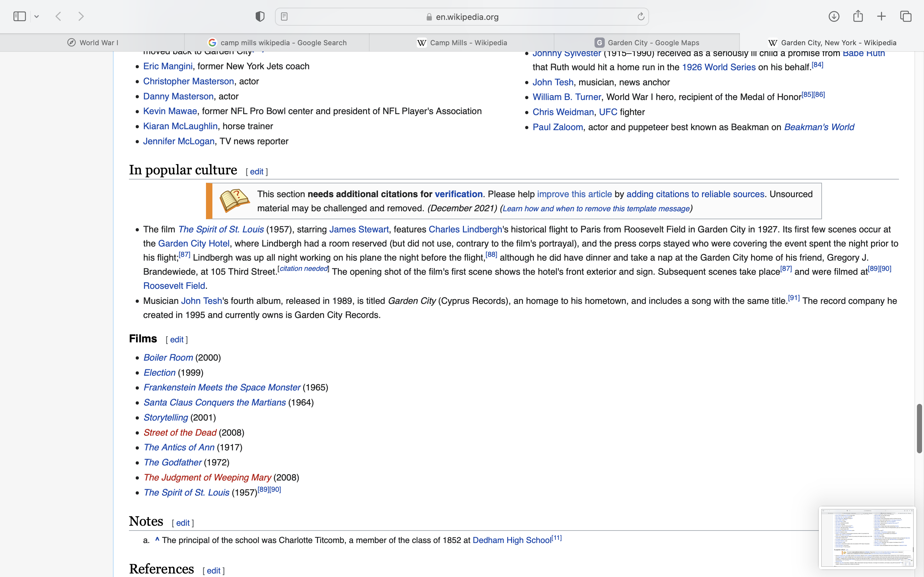
Task: Reload the page with refresh icon
Action: (x=641, y=16)
